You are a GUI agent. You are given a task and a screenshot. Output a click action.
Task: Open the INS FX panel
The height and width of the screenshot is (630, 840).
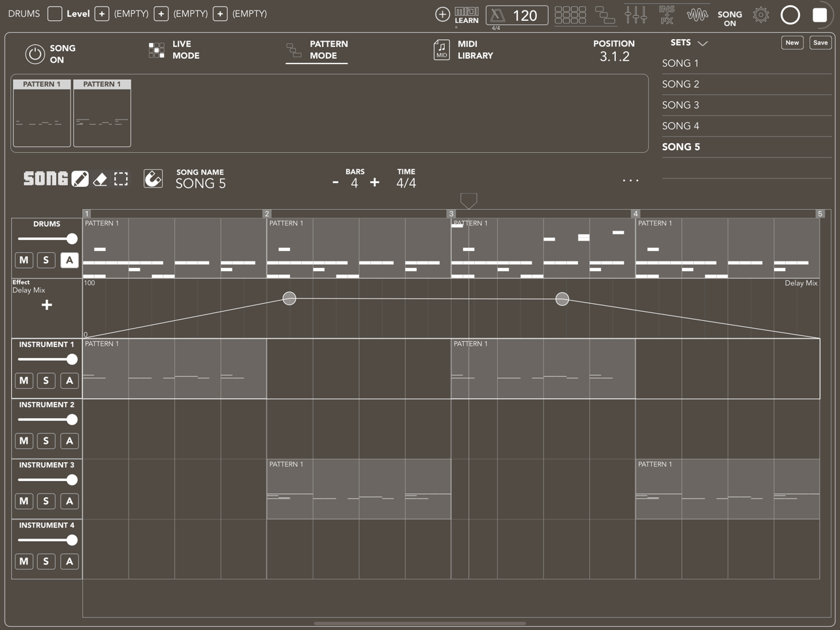coord(666,14)
